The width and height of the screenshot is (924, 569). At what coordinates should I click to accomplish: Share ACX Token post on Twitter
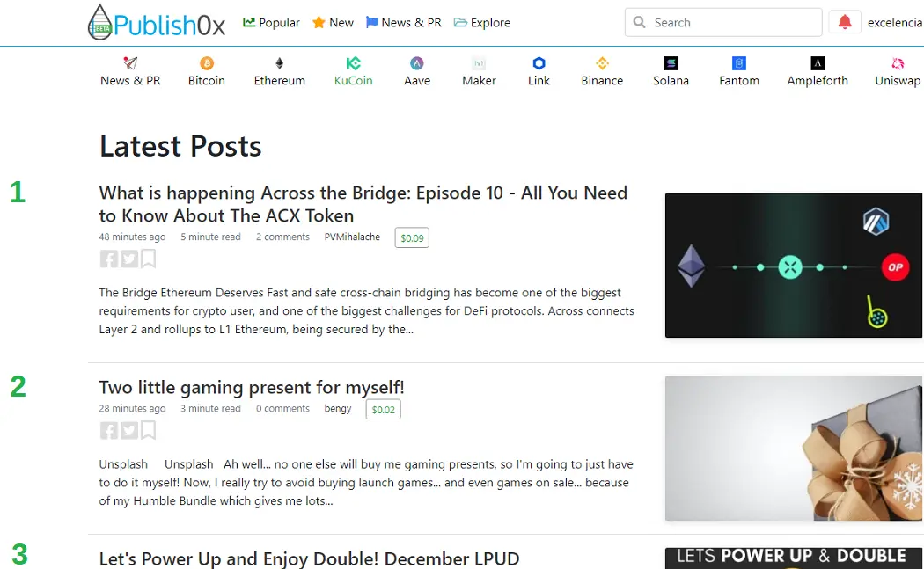point(129,259)
